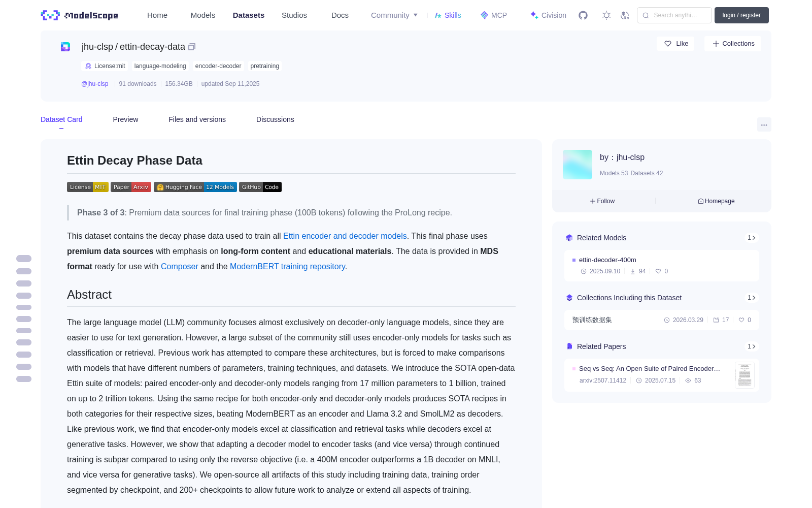Image resolution: width=812 pixels, height=508 pixels.
Task: Toggle light/dark theme sun icon
Action: pyautogui.click(x=606, y=15)
